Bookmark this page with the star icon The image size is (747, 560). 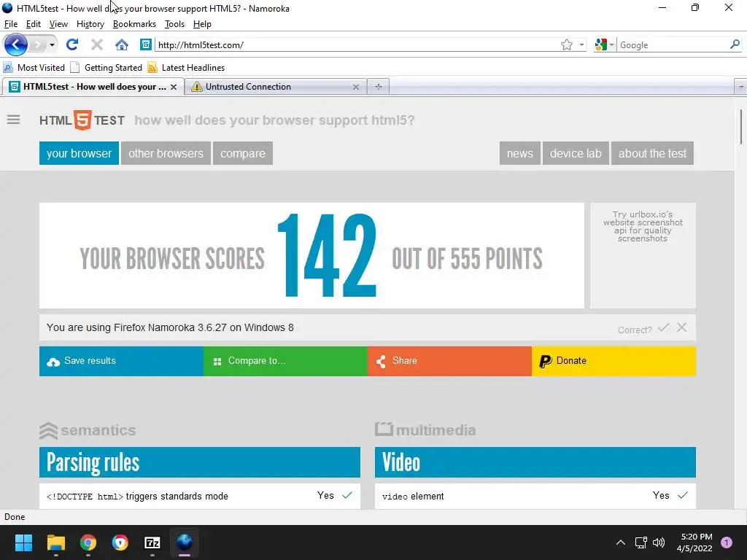coord(566,44)
